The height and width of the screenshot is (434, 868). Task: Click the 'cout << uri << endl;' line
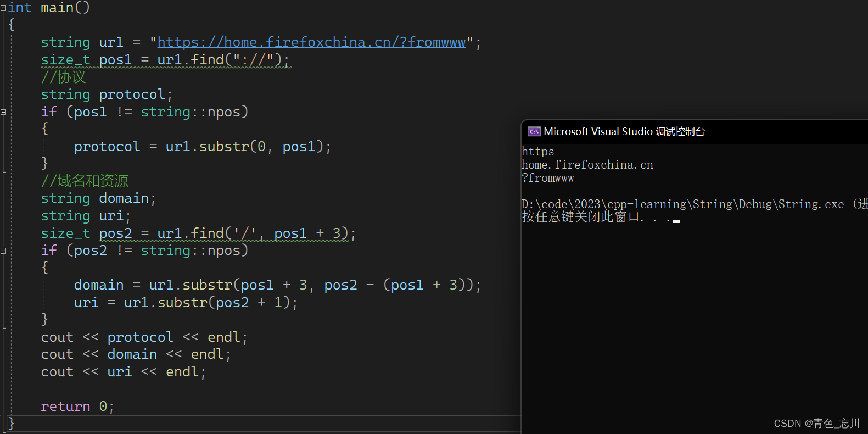pyautogui.click(x=124, y=372)
